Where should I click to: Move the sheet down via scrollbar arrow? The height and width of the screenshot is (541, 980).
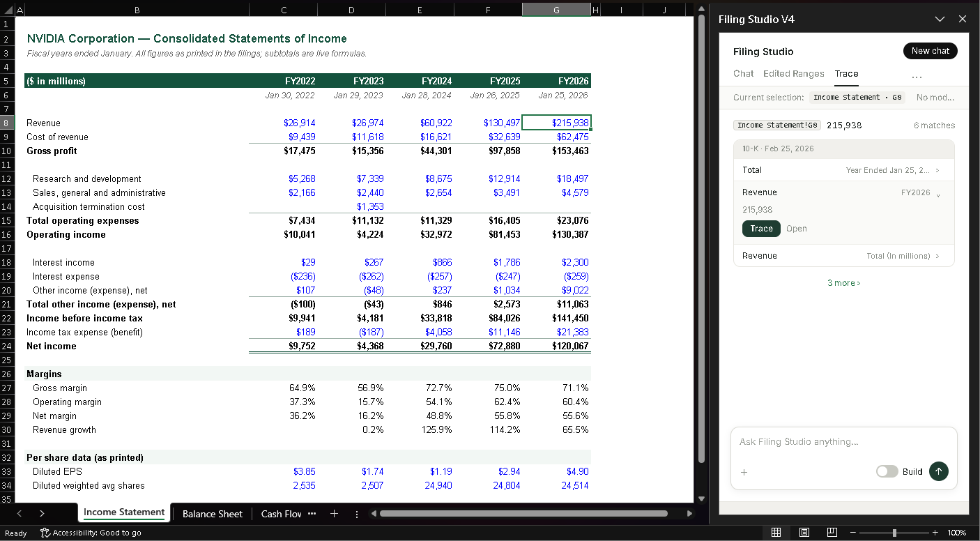coord(701,498)
